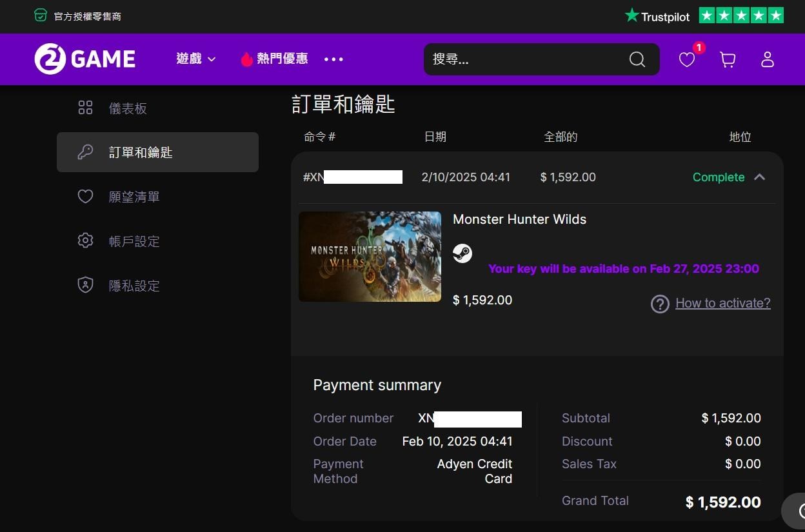Click the Trustpilot five-star rating
The height and width of the screenshot is (532, 805).
[x=741, y=15]
